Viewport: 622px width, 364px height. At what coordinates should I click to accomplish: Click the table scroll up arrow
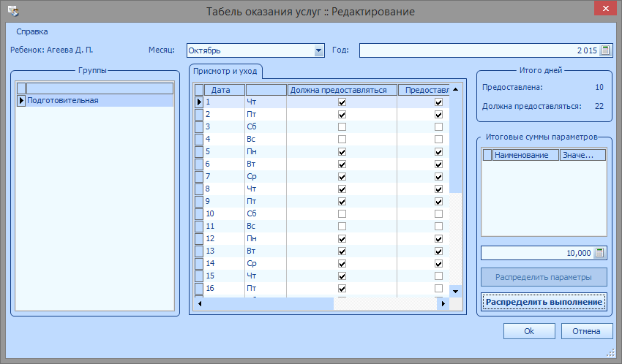point(455,89)
